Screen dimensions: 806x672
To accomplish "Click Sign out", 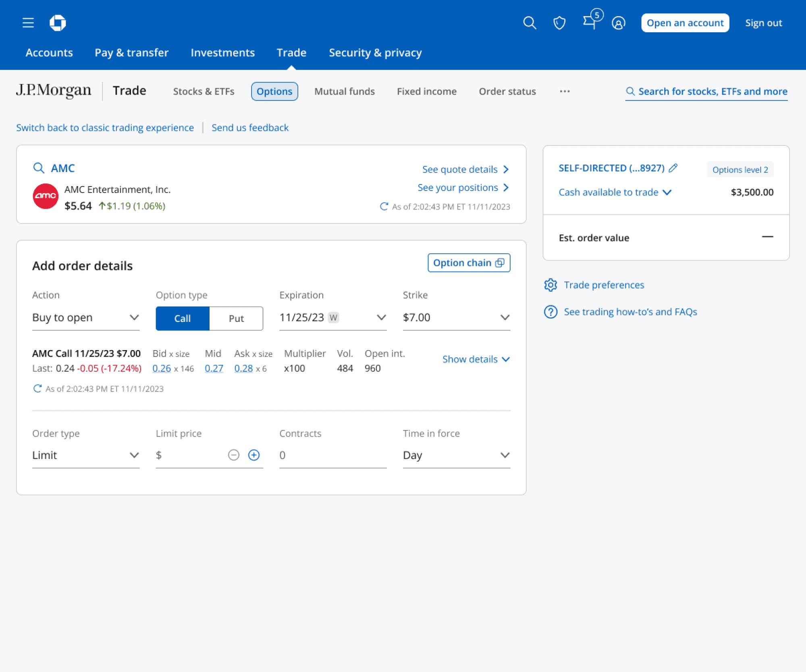I will pyautogui.click(x=763, y=23).
